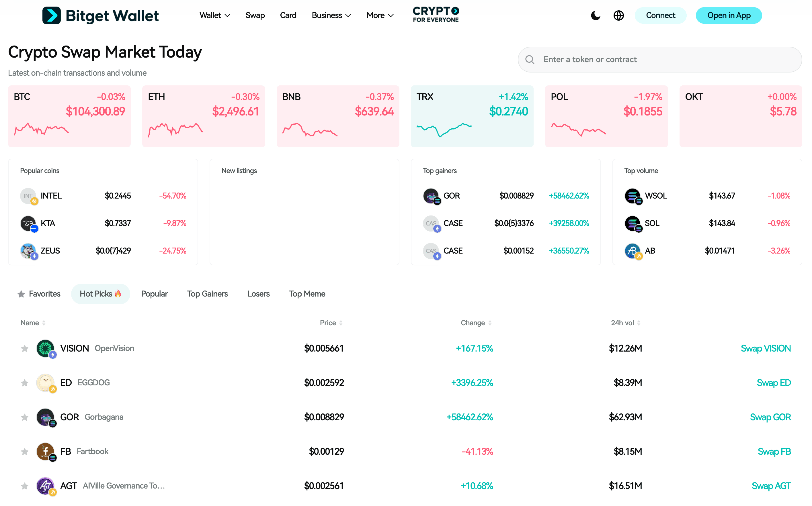This screenshot has height=506, width=812.
Task: Click CASE row priced $0.00152
Action: (505, 251)
